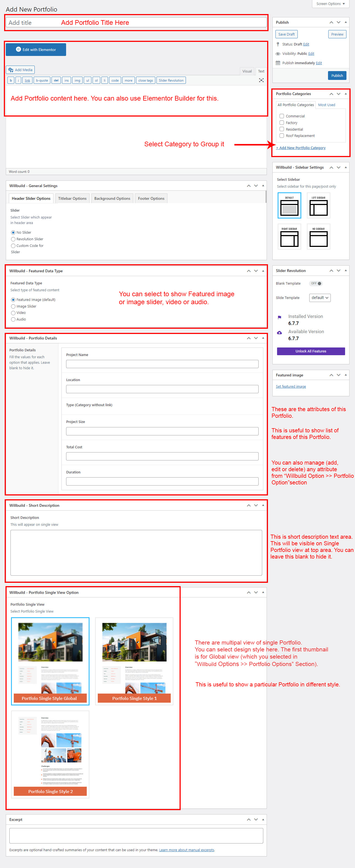Switch to the Titlebar Options tab
Screen dimensions: 355x868
(x=72, y=198)
